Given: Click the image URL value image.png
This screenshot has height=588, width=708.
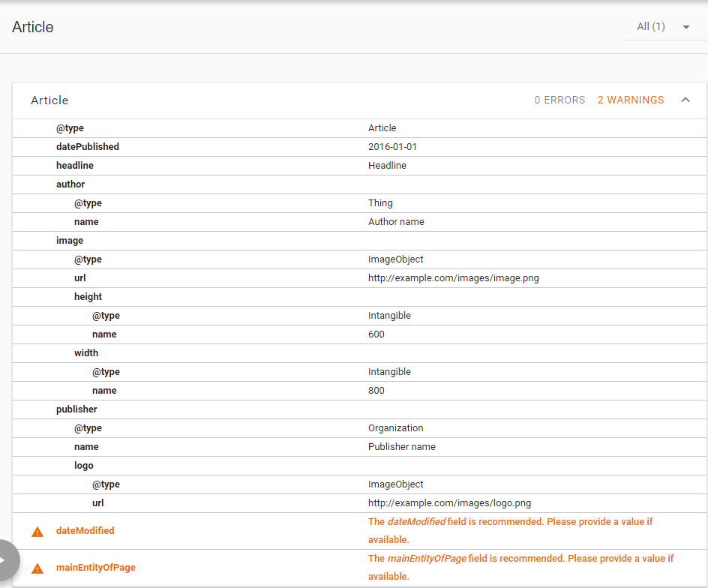Looking at the screenshot, I should pyautogui.click(x=453, y=278).
